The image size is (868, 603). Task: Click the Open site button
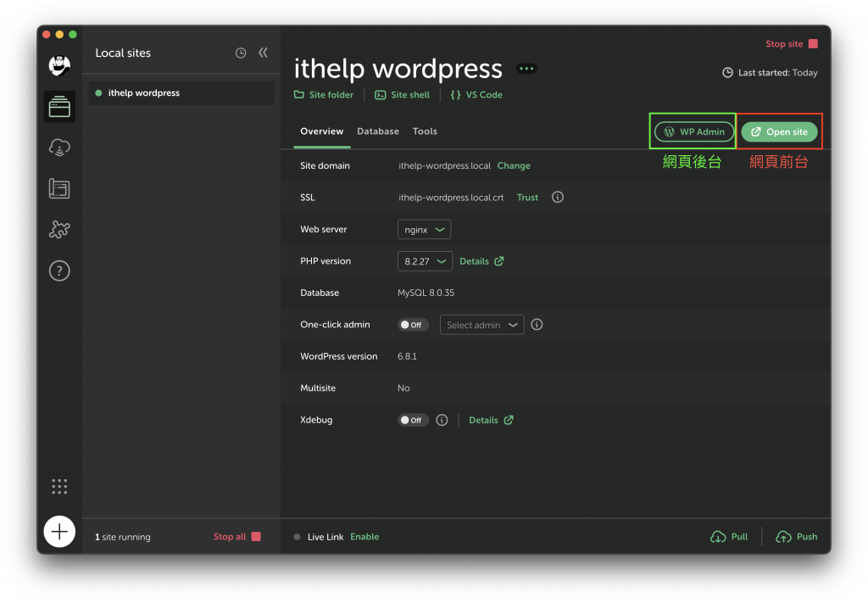(779, 131)
